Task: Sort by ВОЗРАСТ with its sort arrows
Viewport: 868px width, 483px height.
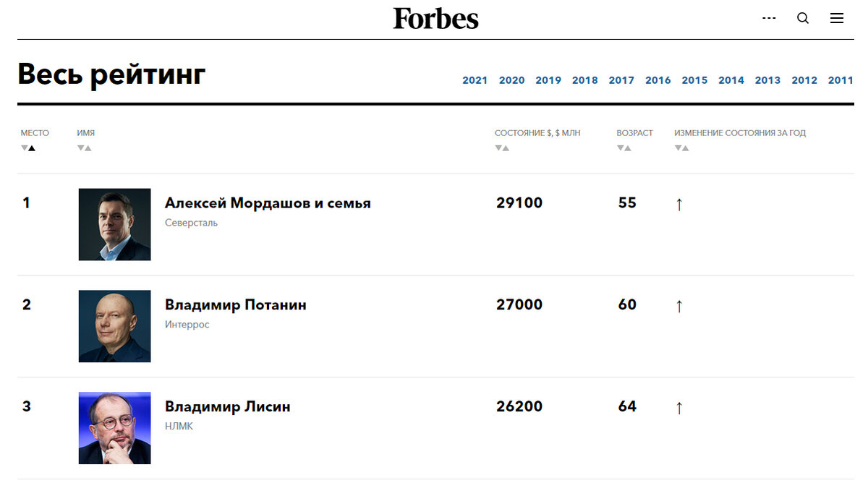Action: [624, 148]
